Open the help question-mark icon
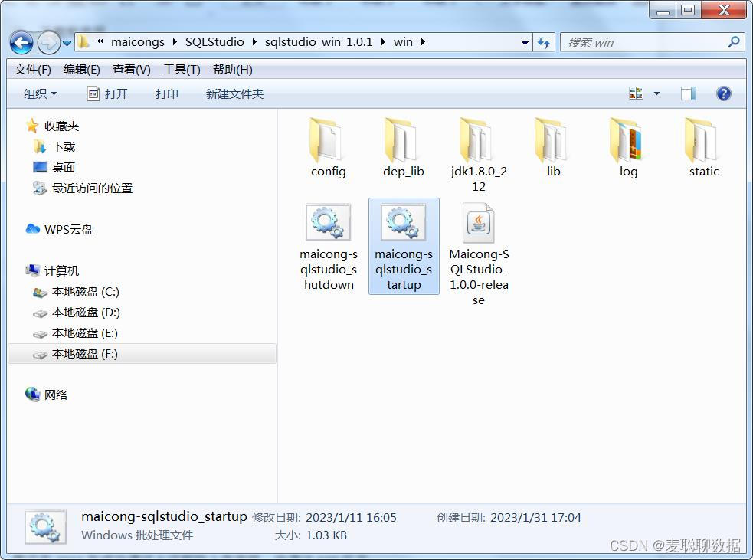 pyautogui.click(x=723, y=93)
